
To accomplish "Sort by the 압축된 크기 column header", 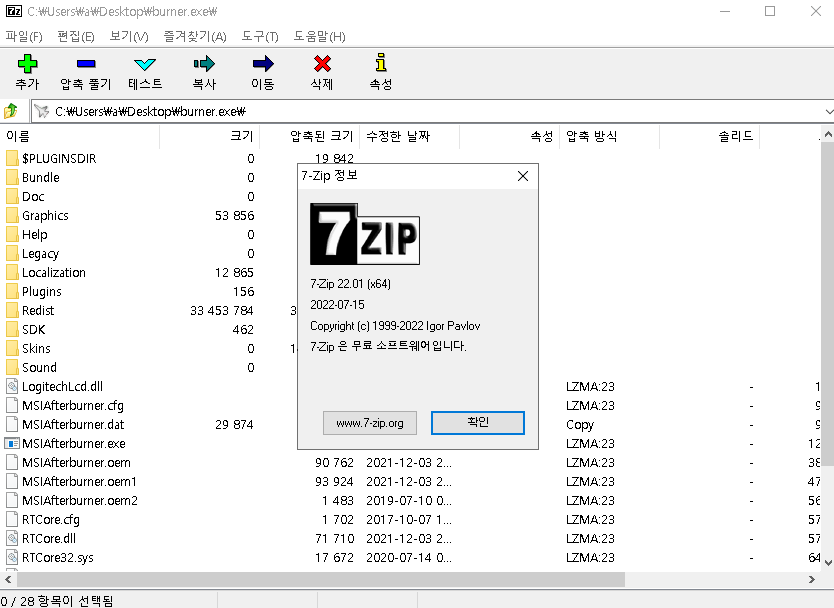I will click(x=310, y=136).
